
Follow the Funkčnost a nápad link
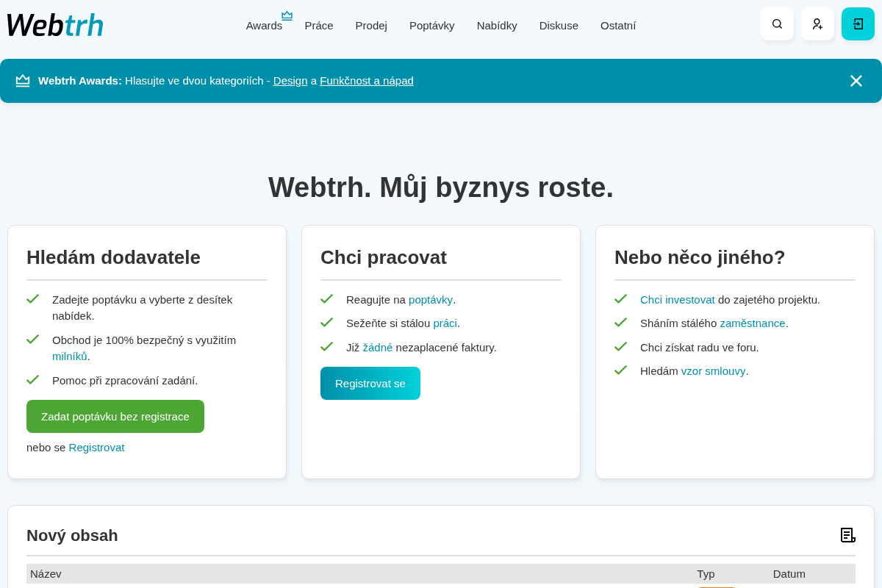(367, 81)
